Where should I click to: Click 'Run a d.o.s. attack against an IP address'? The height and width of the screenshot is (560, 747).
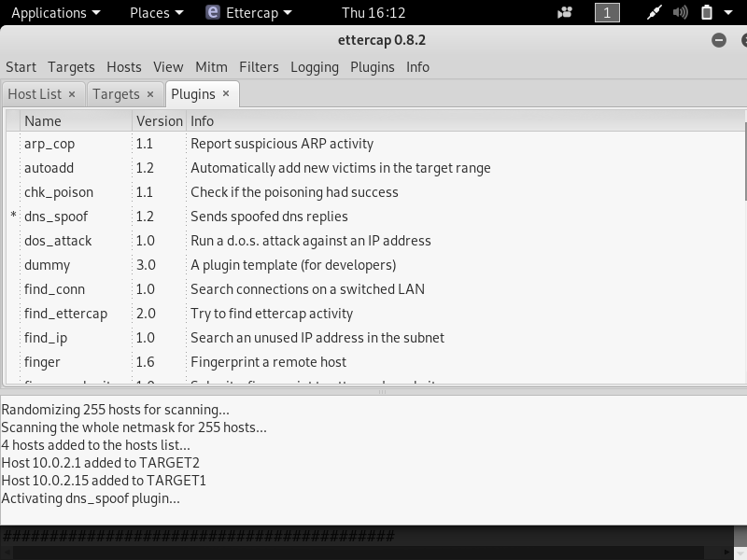point(311,241)
